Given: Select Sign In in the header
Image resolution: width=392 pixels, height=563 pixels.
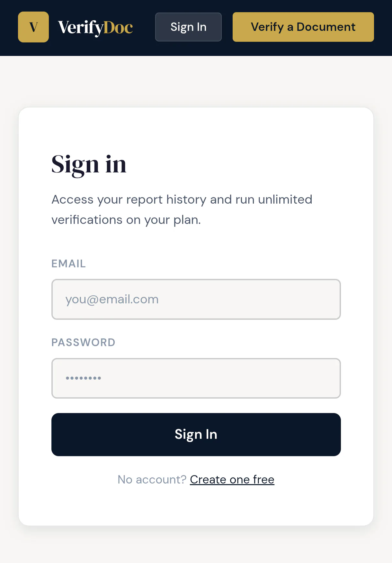Looking at the screenshot, I should pyautogui.click(x=188, y=27).
